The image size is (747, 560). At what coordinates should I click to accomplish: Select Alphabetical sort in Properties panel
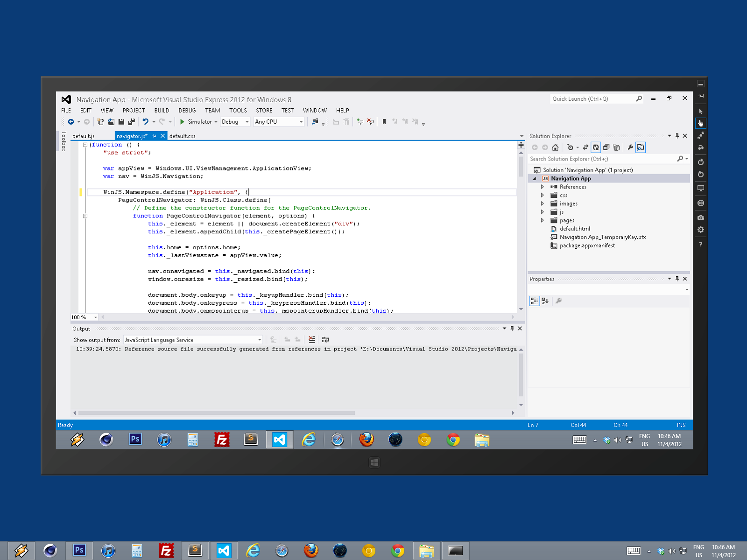point(545,301)
